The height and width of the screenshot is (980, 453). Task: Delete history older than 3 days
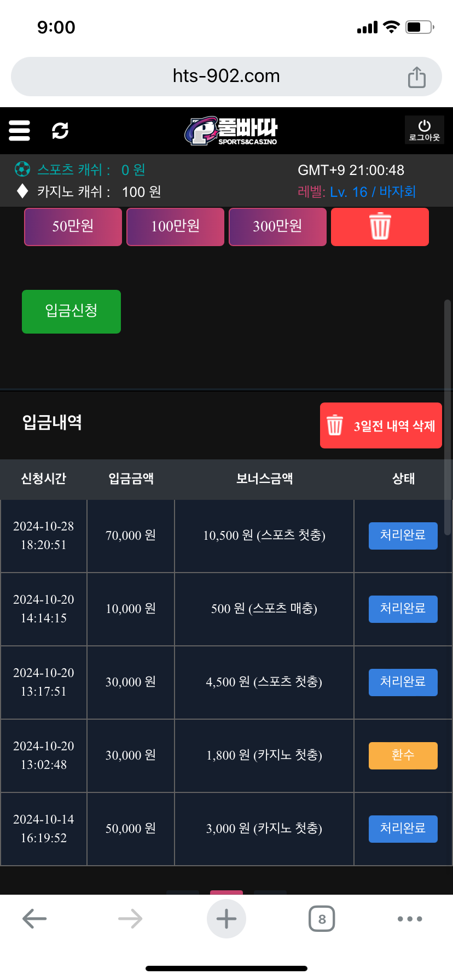[x=381, y=425]
